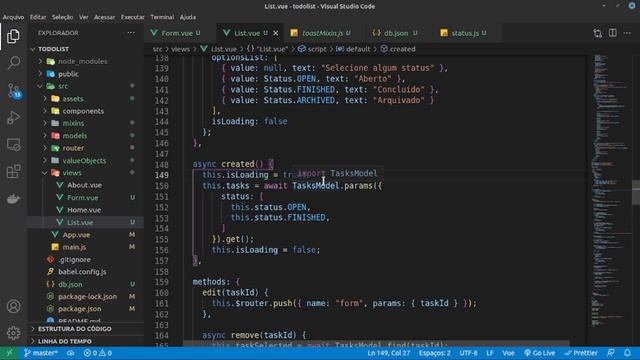The width and height of the screenshot is (640, 360).
Task: Open Explorer more actions ellipsis
Action: pyautogui.click(x=131, y=33)
